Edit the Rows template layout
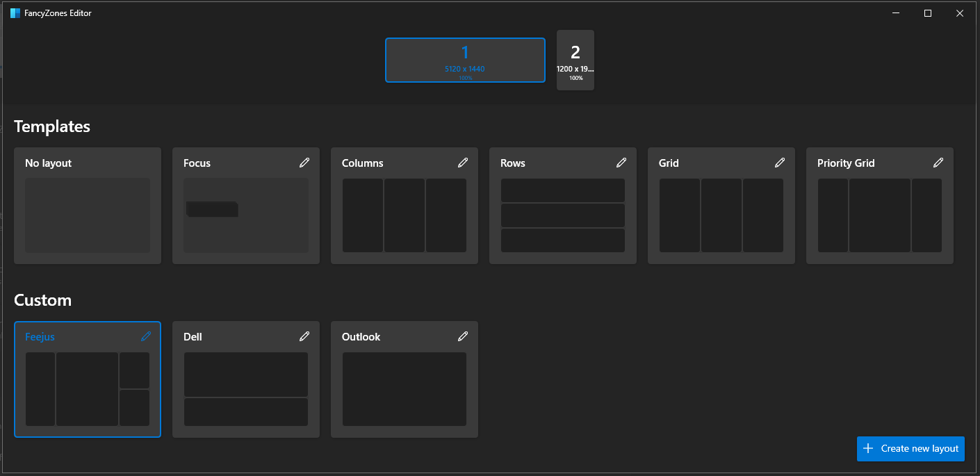This screenshot has width=980, height=476. tap(621, 163)
